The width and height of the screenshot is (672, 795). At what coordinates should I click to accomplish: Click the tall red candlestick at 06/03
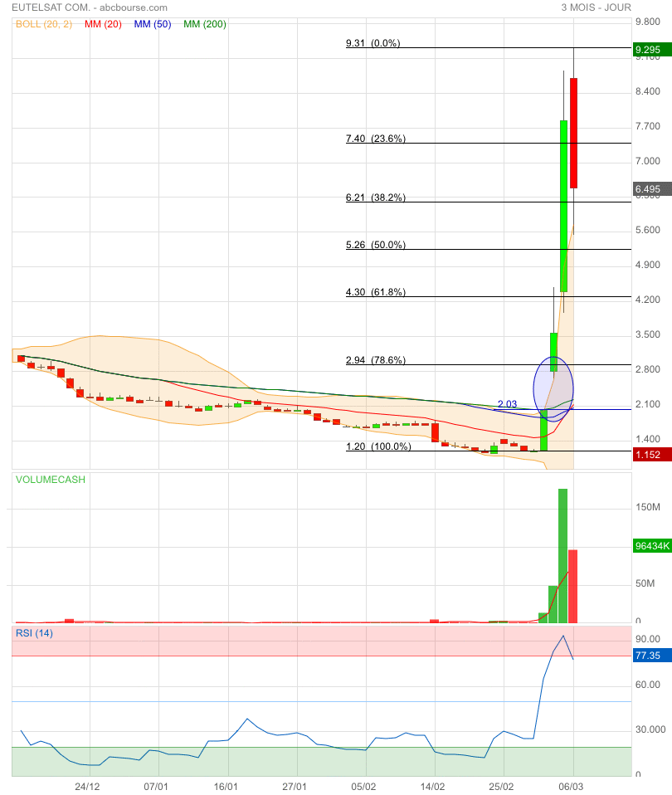click(573, 134)
